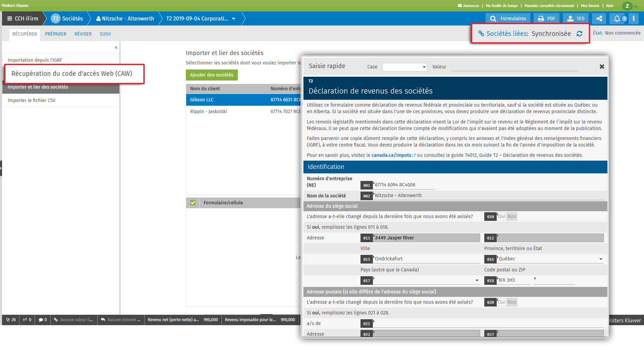
Task: Open the Province dropdown showing Québec
Action: pyautogui.click(x=551, y=259)
